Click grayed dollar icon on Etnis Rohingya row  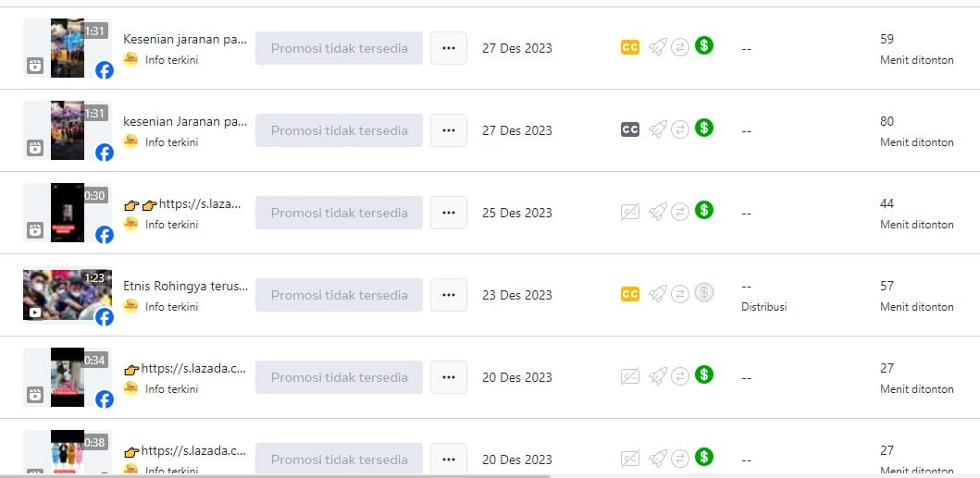[x=704, y=292]
